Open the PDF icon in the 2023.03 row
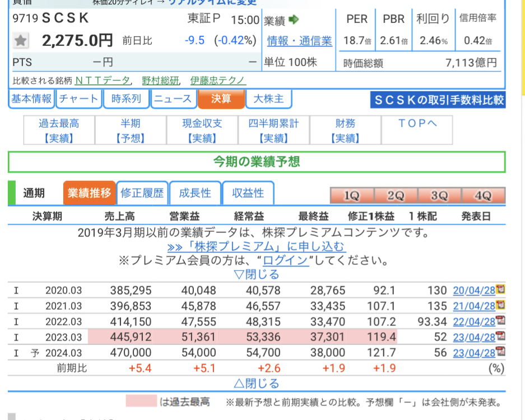 click(x=500, y=335)
